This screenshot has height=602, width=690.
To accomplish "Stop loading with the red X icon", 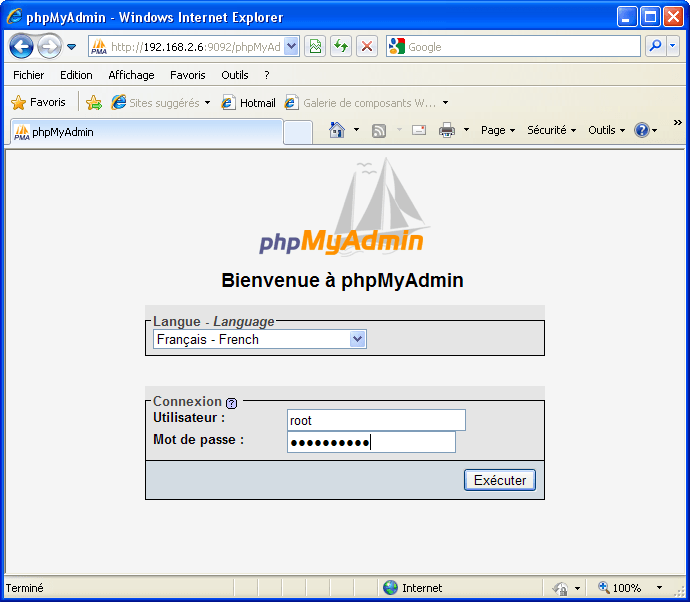I will [367, 46].
